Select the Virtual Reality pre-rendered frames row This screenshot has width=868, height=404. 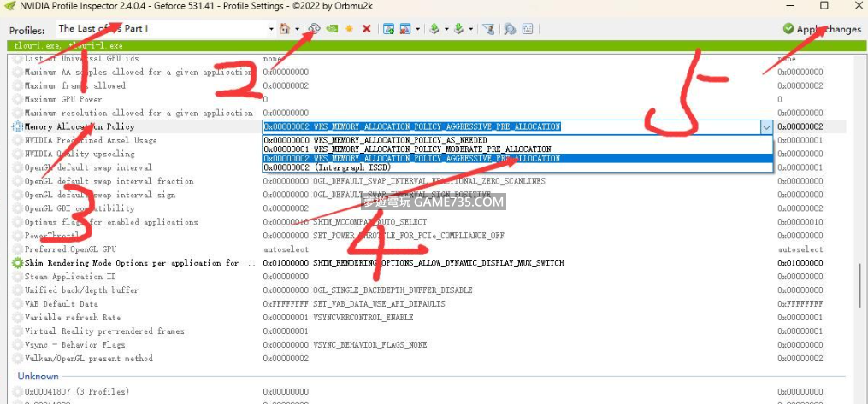tap(429, 331)
